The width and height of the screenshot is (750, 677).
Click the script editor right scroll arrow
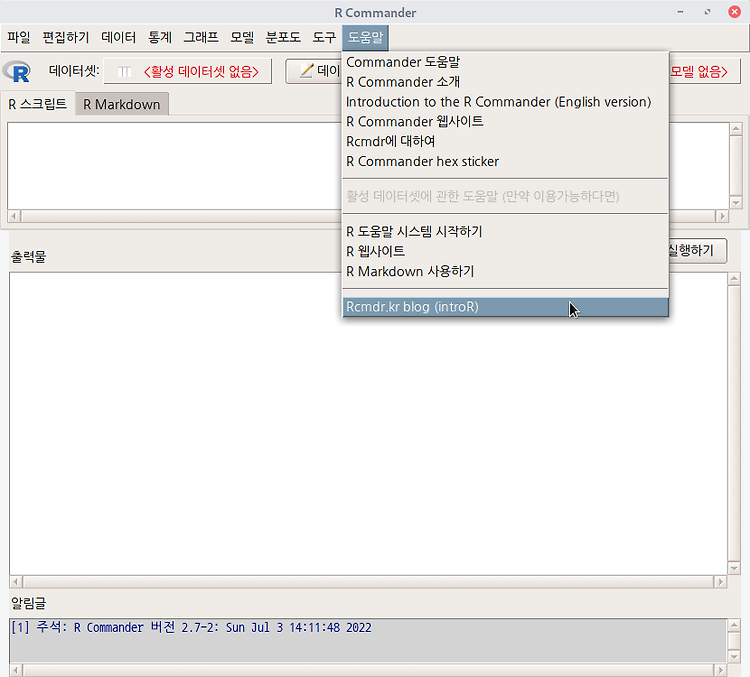click(x=722, y=216)
